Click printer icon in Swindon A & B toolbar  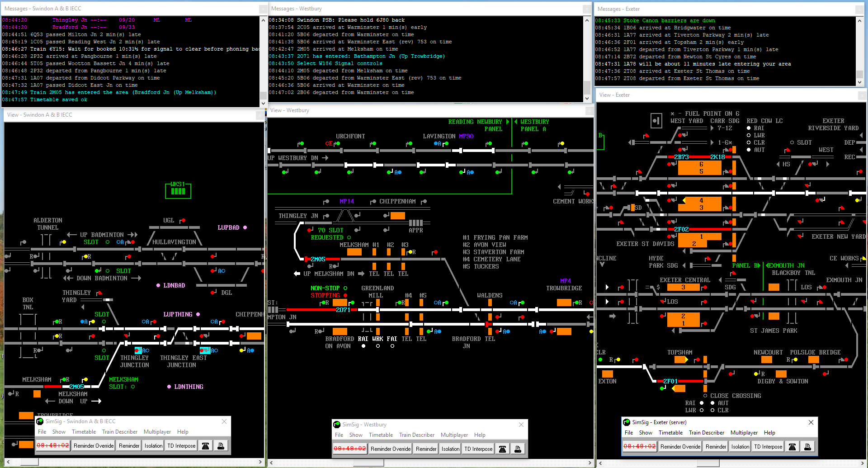(221, 446)
